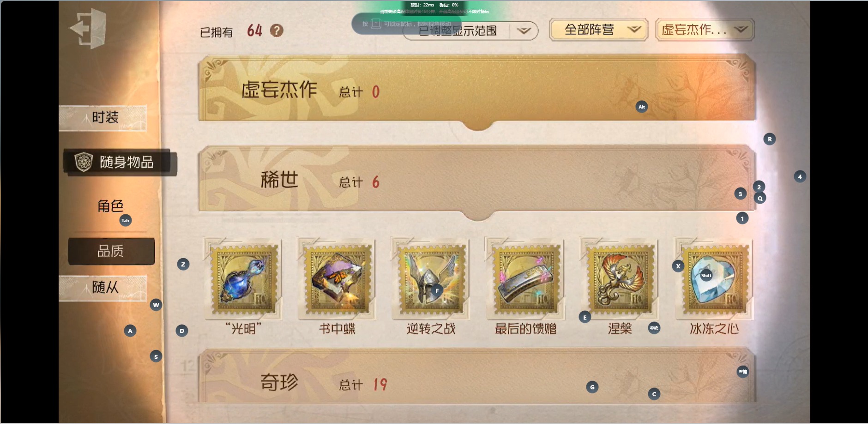Click the shield emblem beside 随身物品
Viewport: 868px width, 424px height.
pyautogui.click(x=84, y=162)
